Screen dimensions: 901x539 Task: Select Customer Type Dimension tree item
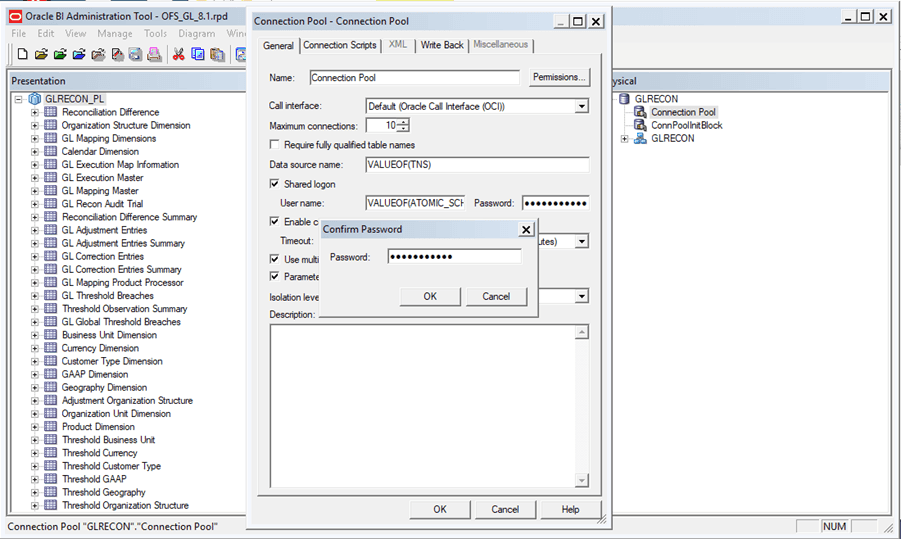pyautogui.click(x=112, y=361)
